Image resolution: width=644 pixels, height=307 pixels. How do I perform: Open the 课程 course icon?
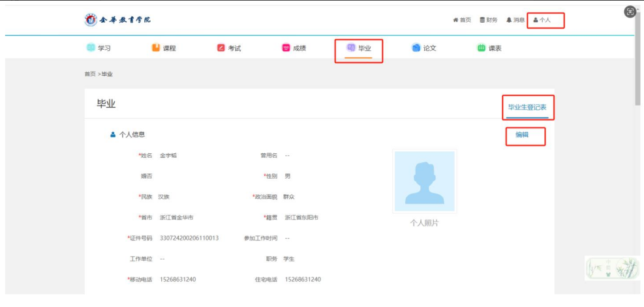click(x=156, y=48)
